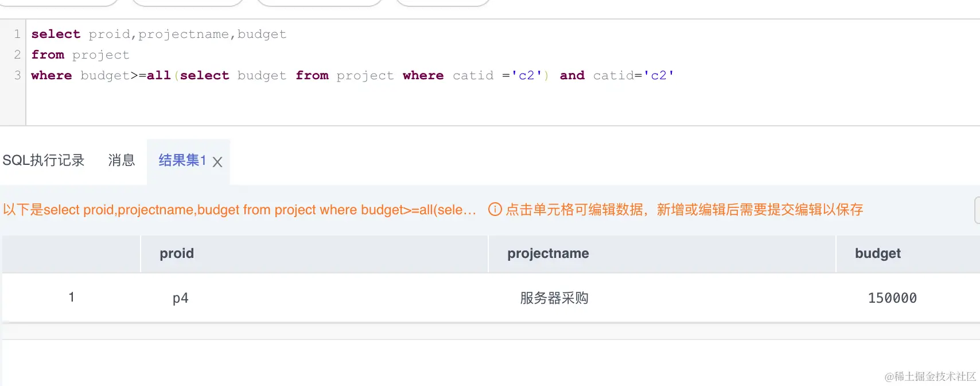Click line number 3 in editor gutter
The height and width of the screenshot is (386, 980).
pos(17,75)
